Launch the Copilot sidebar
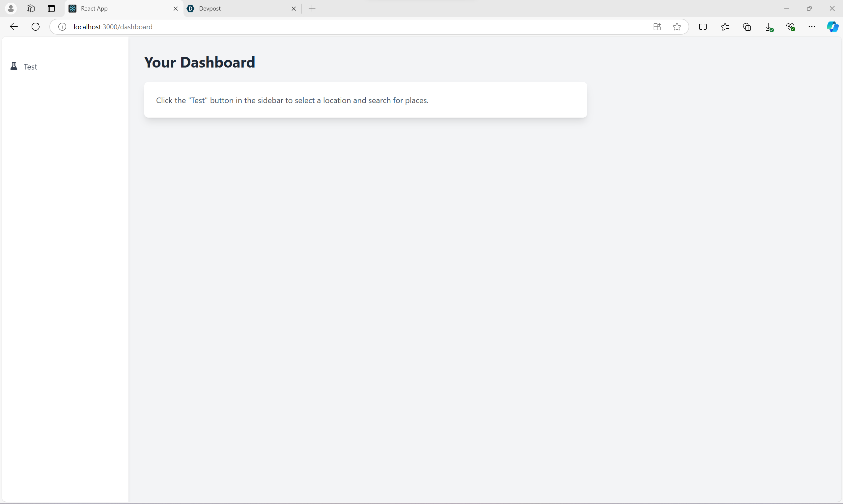This screenshot has width=843, height=504. tap(832, 27)
